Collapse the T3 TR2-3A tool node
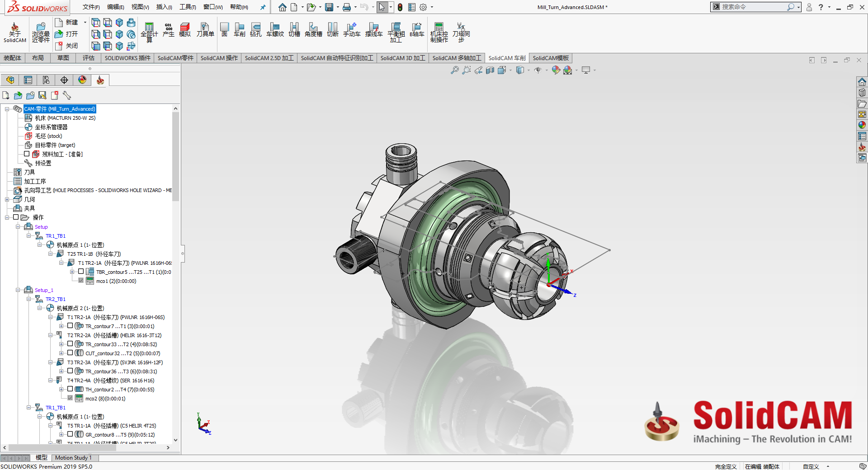 click(51, 362)
